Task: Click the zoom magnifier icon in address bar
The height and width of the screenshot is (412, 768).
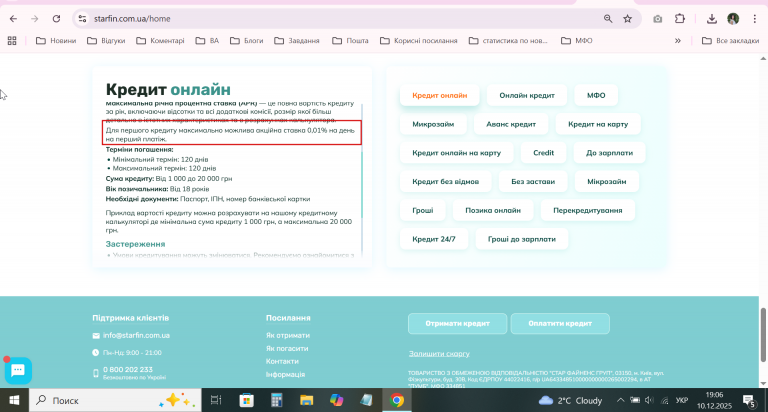Action: click(x=608, y=19)
